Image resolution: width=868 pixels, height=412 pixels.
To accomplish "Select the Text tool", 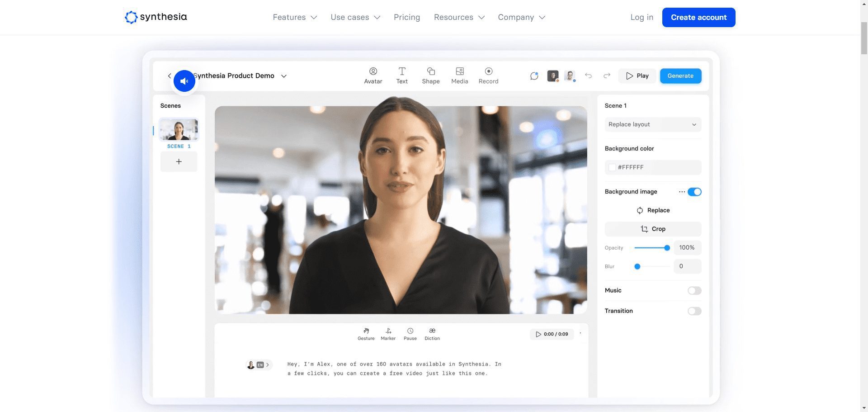I will click(x=402, y=76).
